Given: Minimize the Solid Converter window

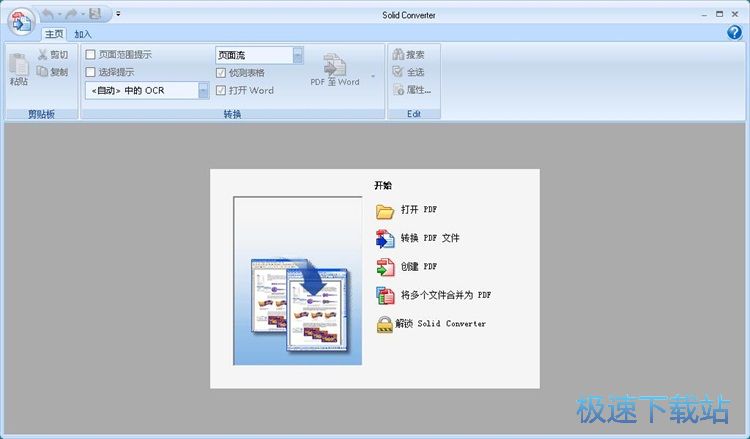Looking at the screenshot, I should click(704, 15).
